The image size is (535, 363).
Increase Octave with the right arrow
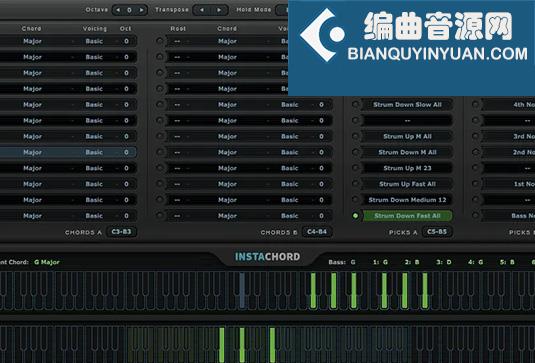(141, 10)
